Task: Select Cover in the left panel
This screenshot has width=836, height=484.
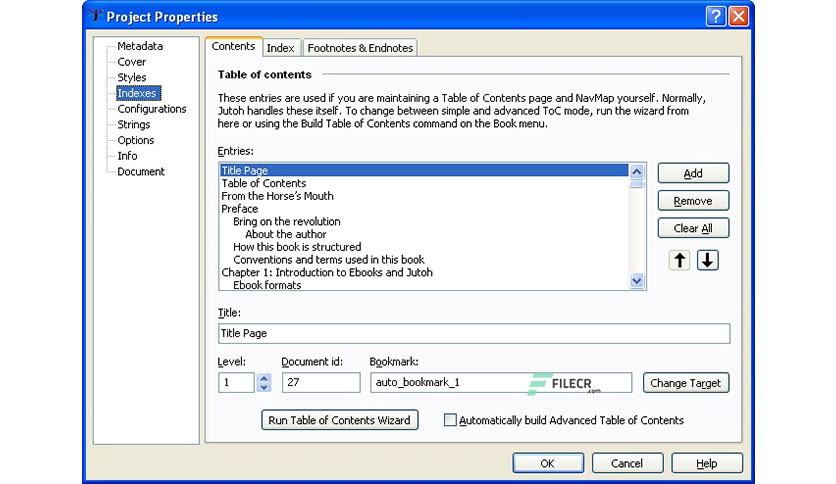Action: click(132, 62)
